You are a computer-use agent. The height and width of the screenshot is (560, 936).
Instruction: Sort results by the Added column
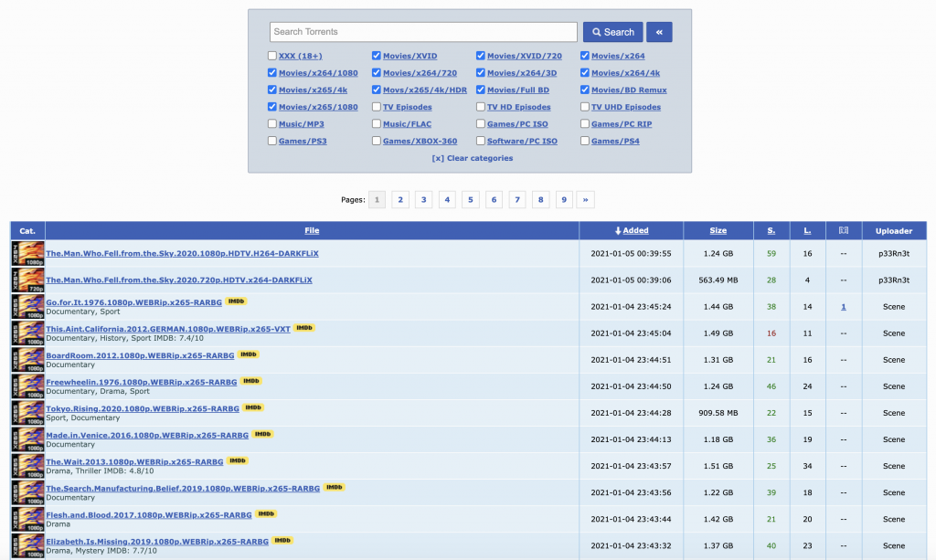[x=634, y=231]
